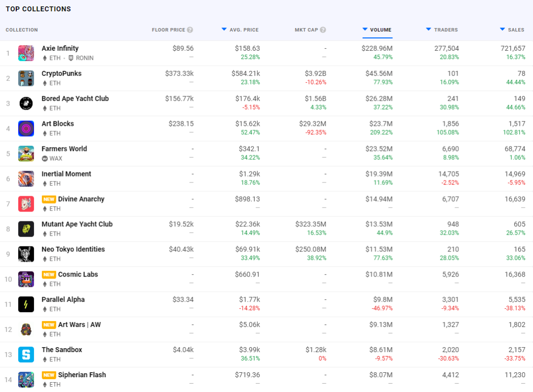
Task: Click Art Blocks volume change 209.22%
Action: point(381,133)
